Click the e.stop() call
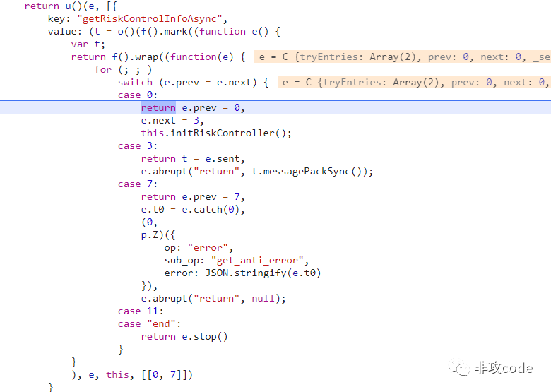Image resolution: width=551 pixels, height=392 pixels. tap(205, 336)
